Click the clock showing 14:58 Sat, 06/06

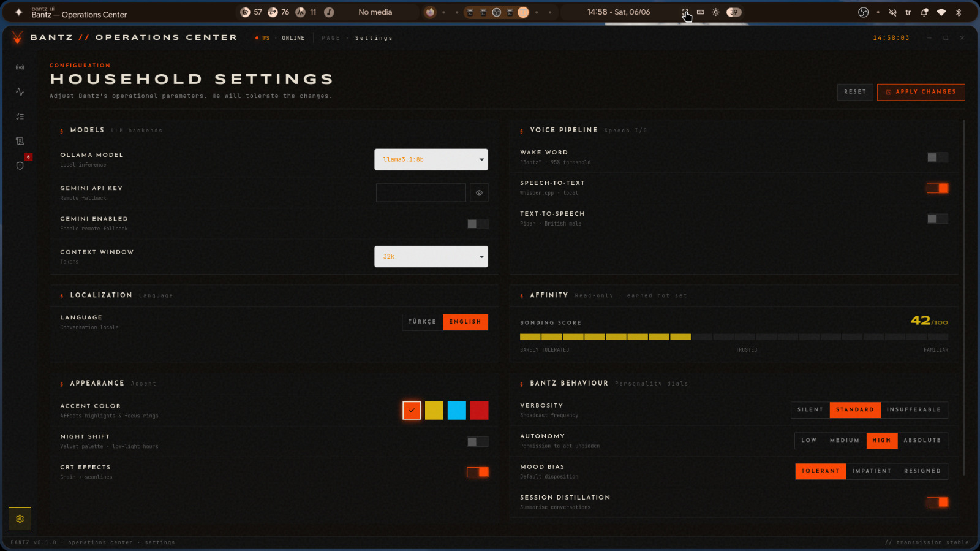pyautogui.click(x=619, y=12)
